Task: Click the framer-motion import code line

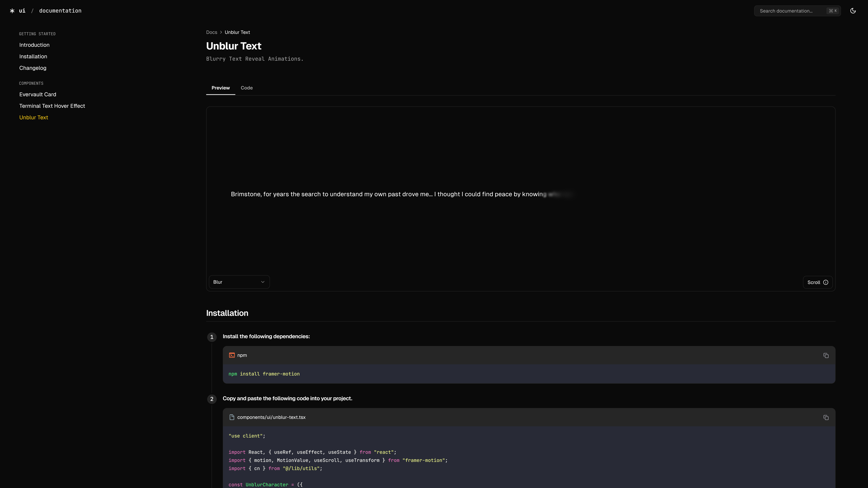Action: click(338, 460)
